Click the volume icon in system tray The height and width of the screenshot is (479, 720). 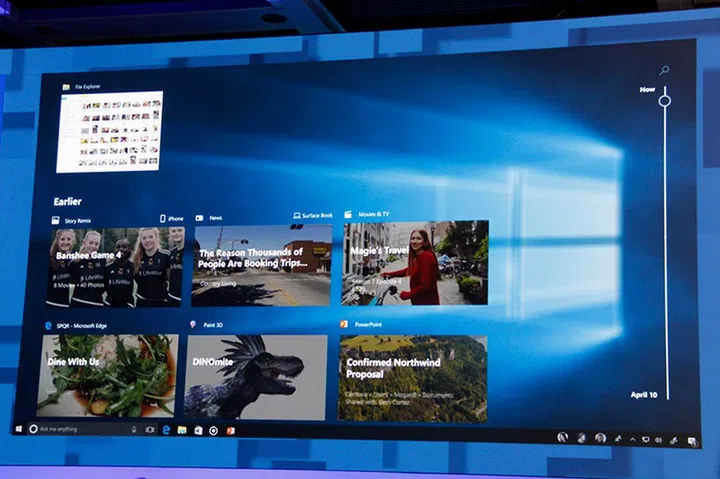(x=658, y=439)
